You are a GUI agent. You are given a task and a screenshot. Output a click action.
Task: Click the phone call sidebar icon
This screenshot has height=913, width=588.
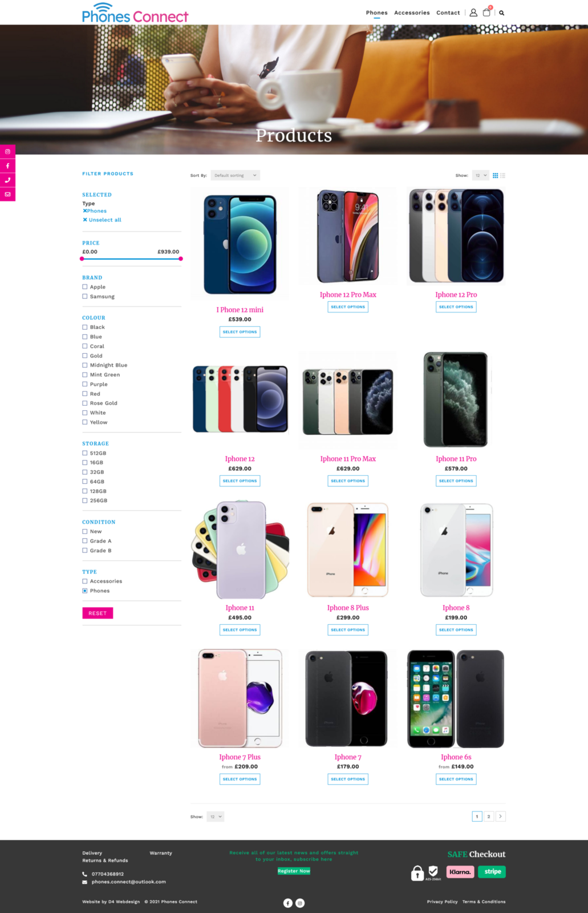coord(7,180)
